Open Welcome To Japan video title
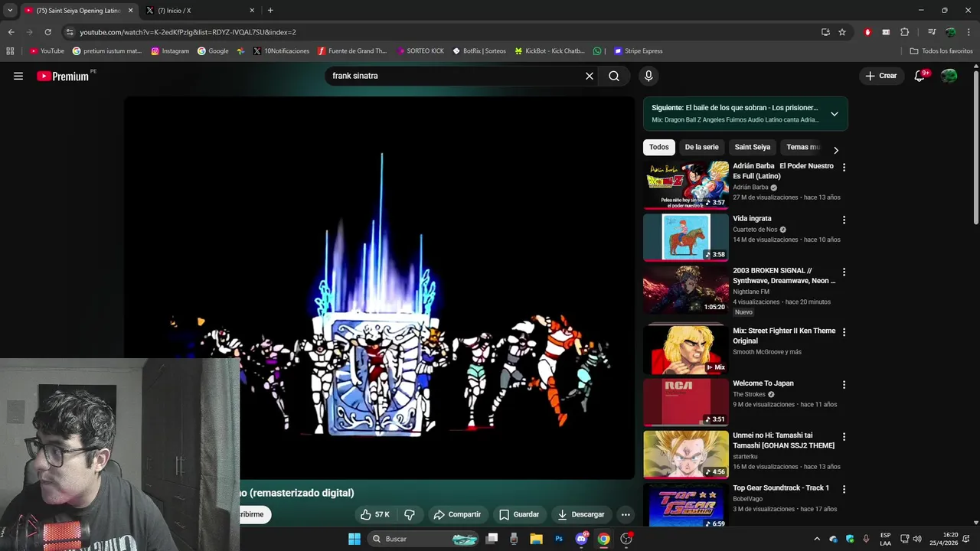The width and height of the screenshot is (980, 551). click(763, 383)
